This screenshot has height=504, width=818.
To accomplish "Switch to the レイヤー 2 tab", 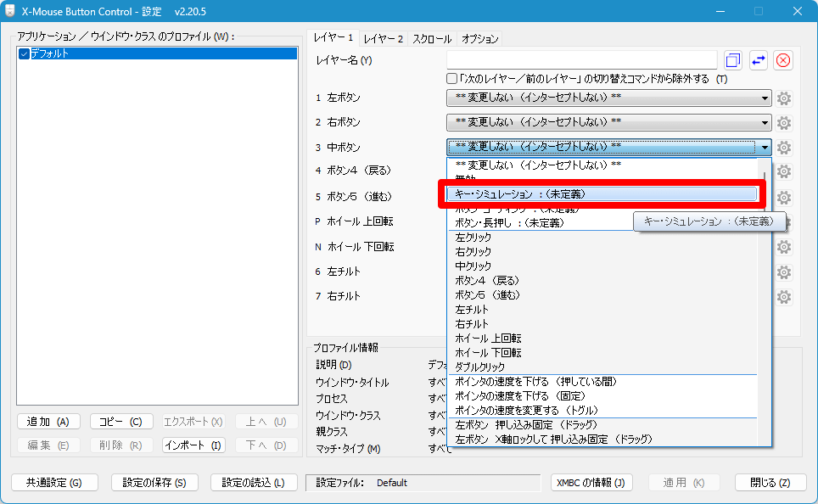I will 384,39.
